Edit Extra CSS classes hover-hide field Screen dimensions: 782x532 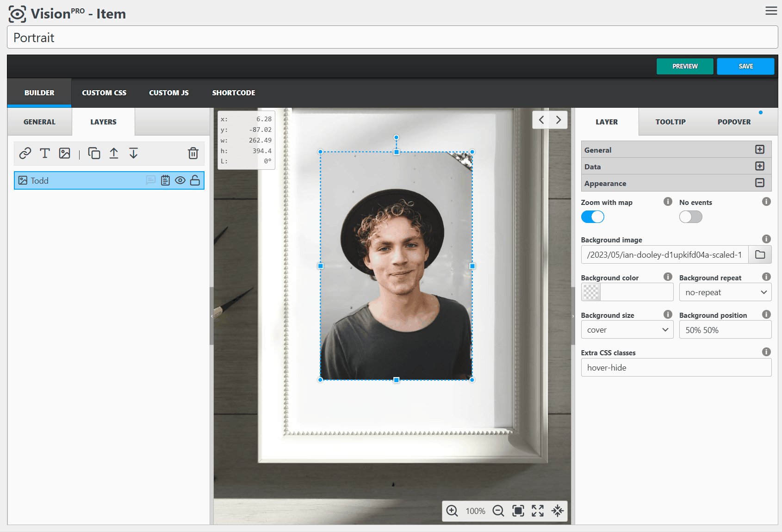tap(676, 367)
